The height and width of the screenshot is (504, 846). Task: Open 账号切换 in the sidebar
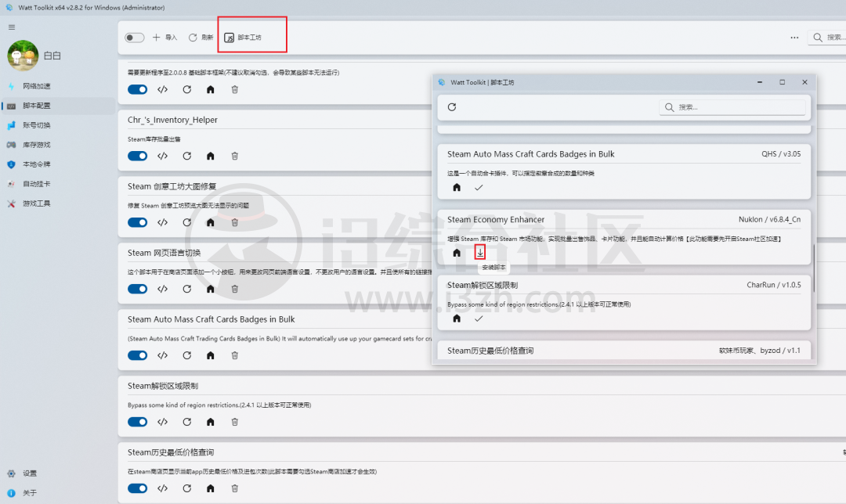(x=58, y=125)
